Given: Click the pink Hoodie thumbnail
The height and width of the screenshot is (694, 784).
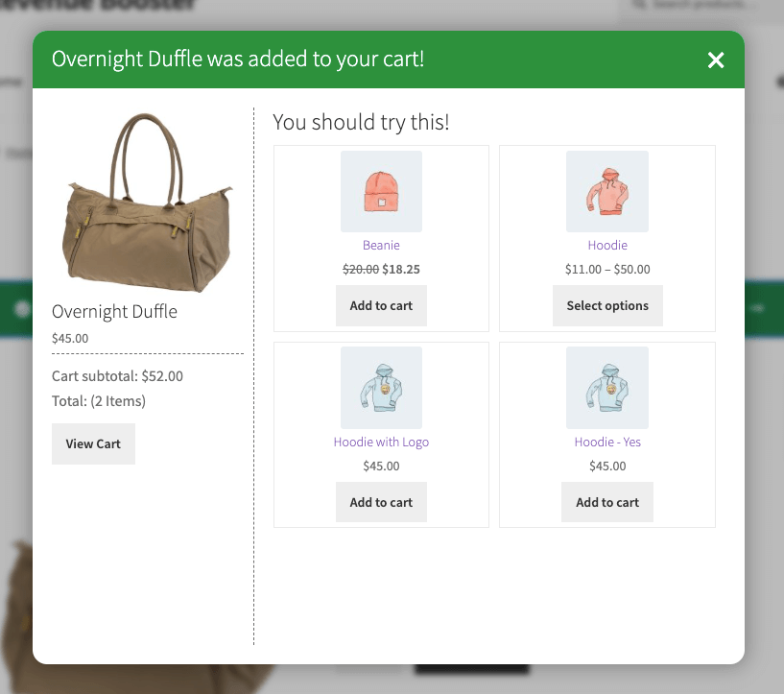Looking at the screenshot, I should click(607, 192).
